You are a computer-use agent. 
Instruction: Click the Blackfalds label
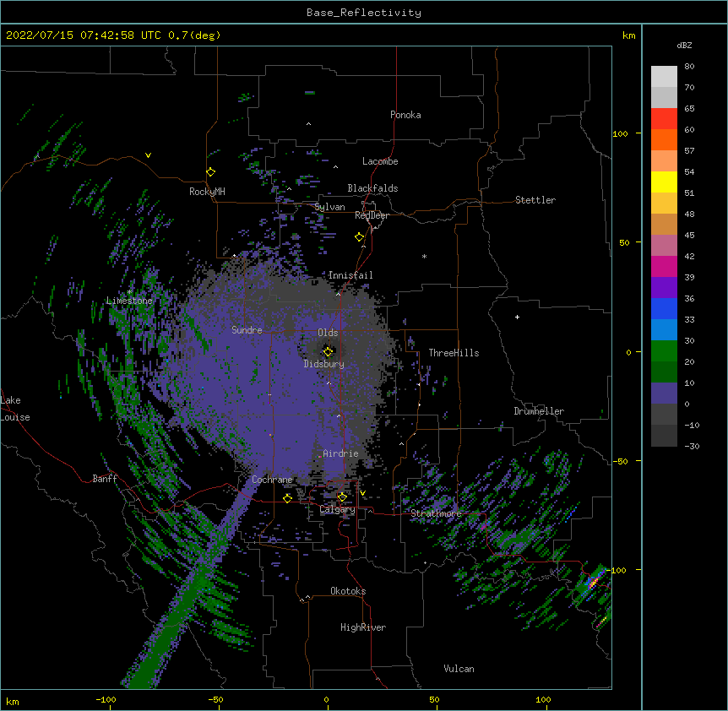click(372, 188)
